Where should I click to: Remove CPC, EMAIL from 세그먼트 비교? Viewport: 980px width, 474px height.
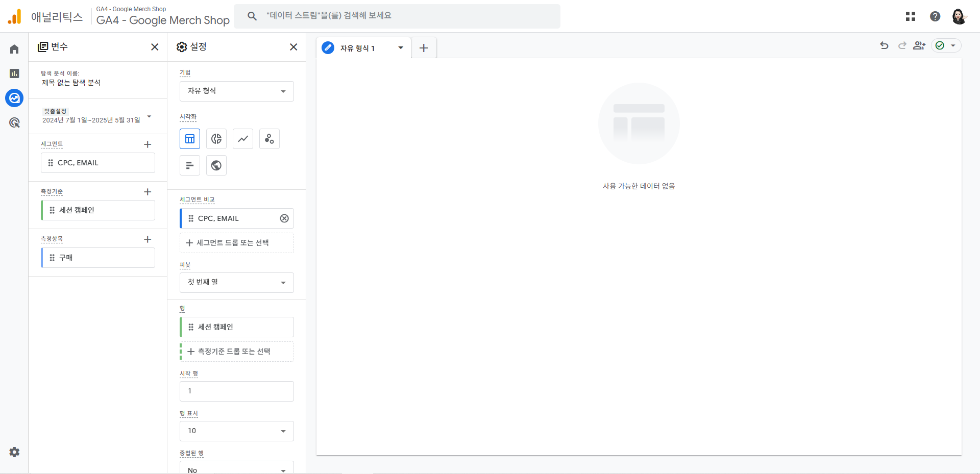pos(284,218)
